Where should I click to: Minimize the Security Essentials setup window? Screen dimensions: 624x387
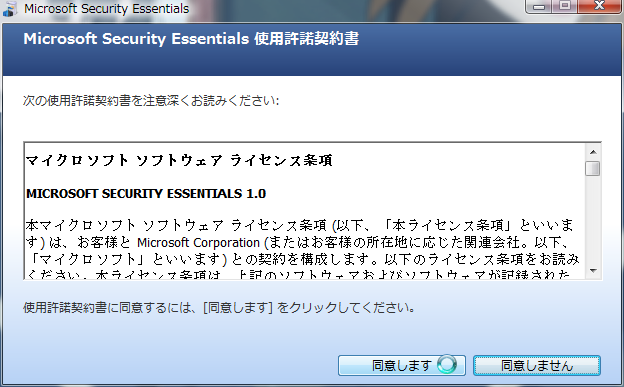point(539,6)
